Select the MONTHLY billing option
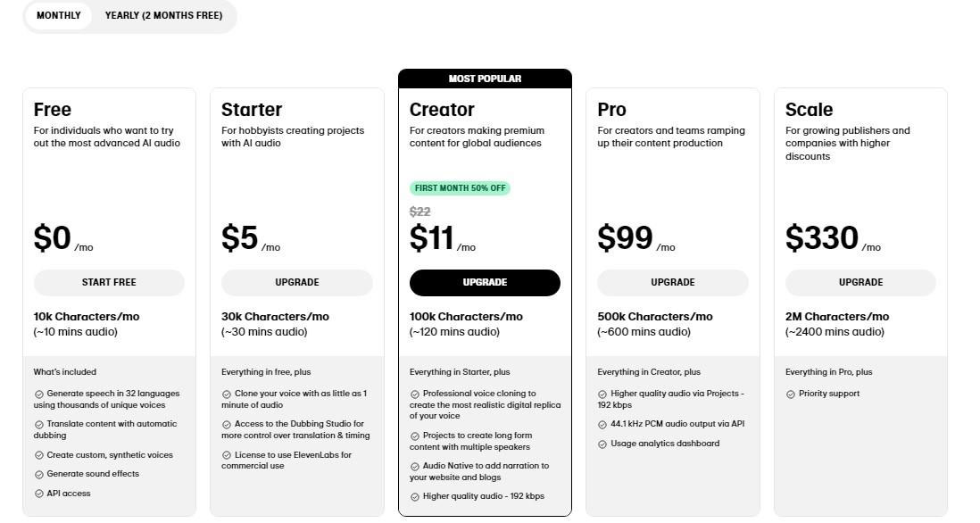This screenshot has height=523, width=980. (x=58, y=15)
